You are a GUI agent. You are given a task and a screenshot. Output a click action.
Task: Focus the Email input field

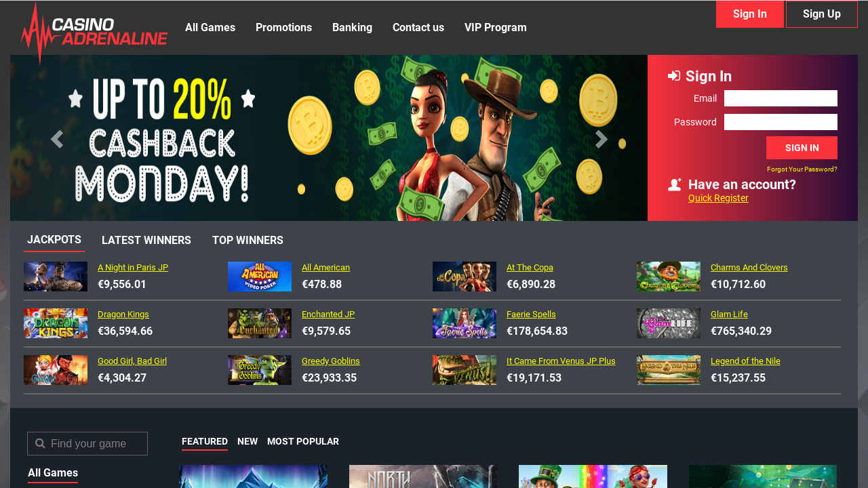pos(781,98)
